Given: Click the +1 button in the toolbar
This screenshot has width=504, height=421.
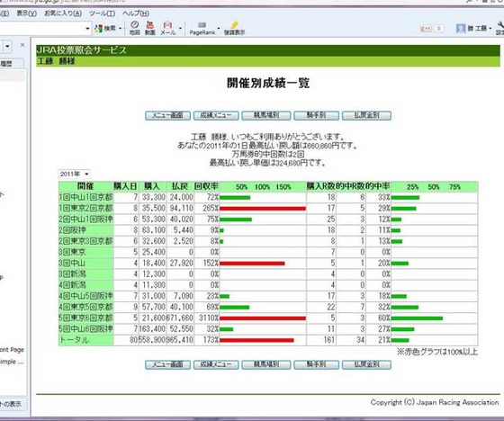Looking at the screenshot, I should (426, 29).
